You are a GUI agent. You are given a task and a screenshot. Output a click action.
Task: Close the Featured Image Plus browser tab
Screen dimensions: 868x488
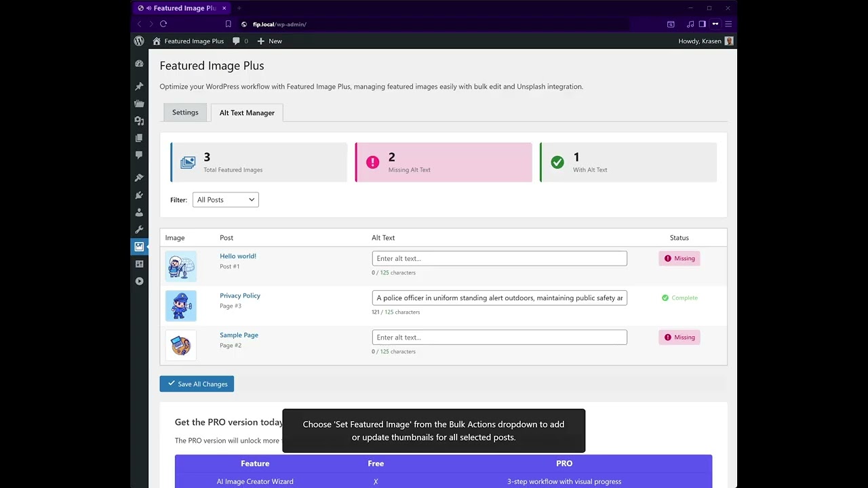click(x=224, y=8)
